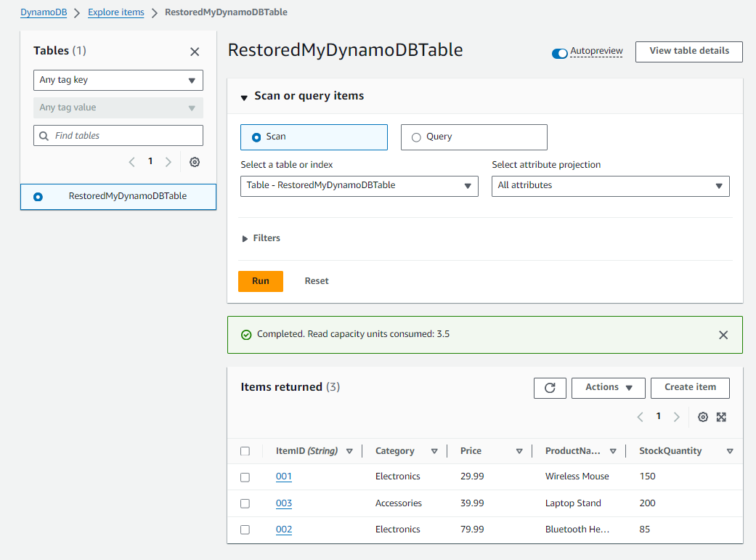Click the Autopreview label text
The width and height of the screenshot is (756, 560).
[x=596, y=51]
